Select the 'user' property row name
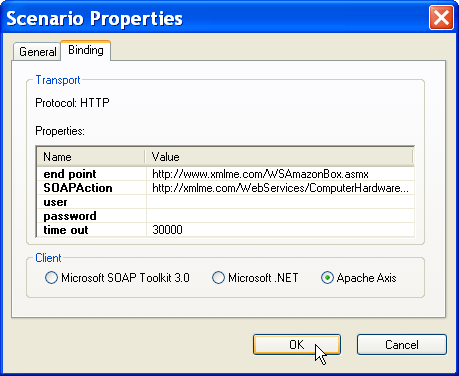The image size is (459, 376). tap(55, 202)
